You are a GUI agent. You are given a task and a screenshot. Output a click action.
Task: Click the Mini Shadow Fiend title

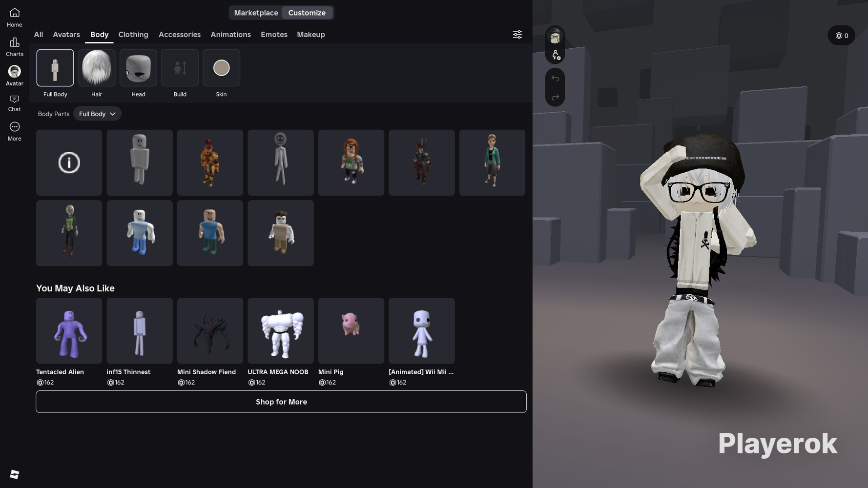click(x=207, y=372)
